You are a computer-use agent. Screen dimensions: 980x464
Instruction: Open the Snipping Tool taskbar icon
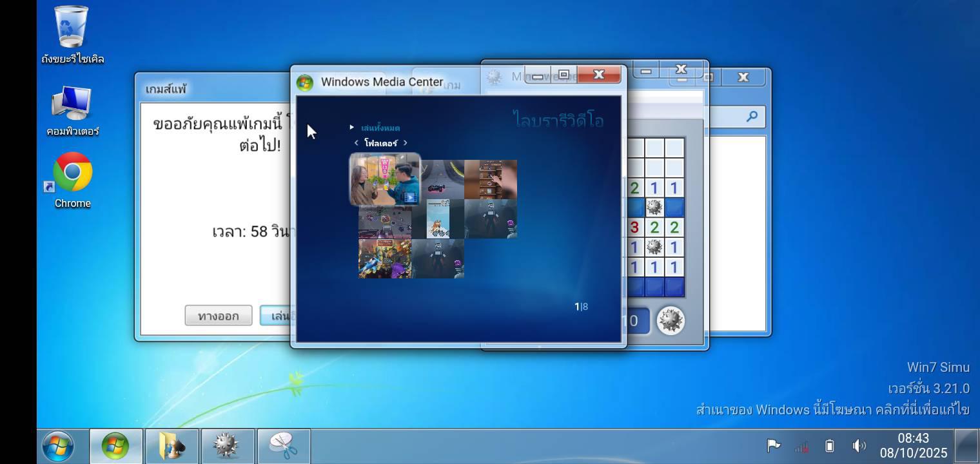click(x=284, y=446)
